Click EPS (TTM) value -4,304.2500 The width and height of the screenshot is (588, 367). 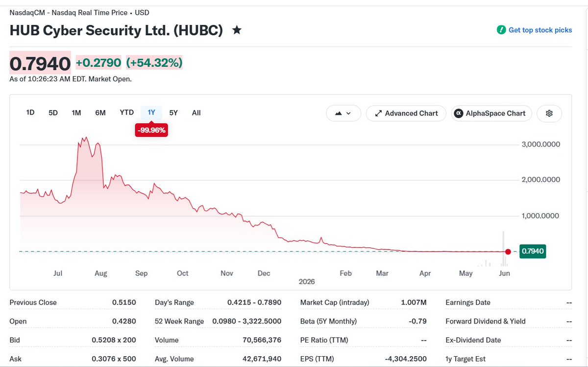405,359
